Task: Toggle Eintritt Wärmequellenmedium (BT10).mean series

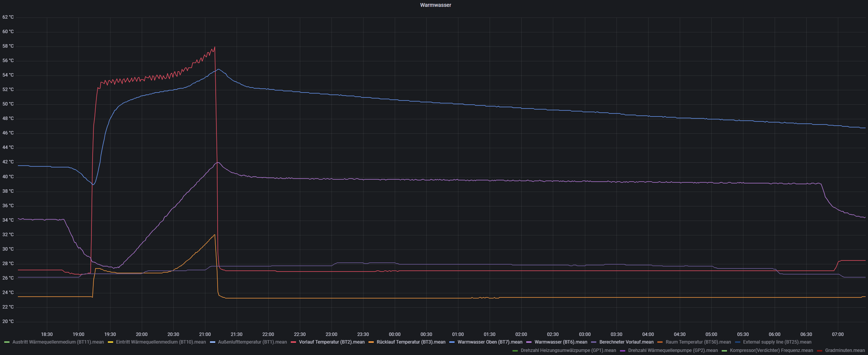Action: pos(161,342)
